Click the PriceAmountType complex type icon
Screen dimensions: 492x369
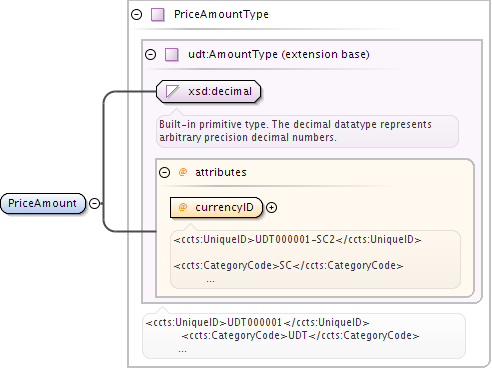[x=158, y=15]
